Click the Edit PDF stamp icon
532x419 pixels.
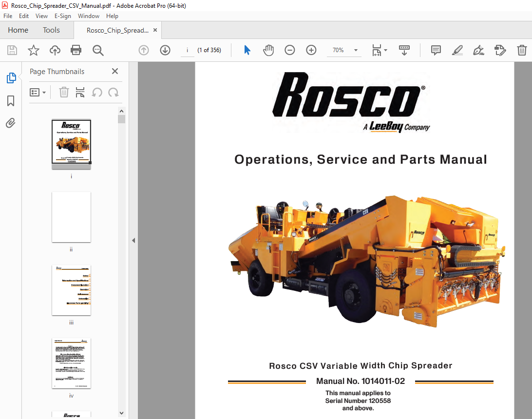(500, 50)
